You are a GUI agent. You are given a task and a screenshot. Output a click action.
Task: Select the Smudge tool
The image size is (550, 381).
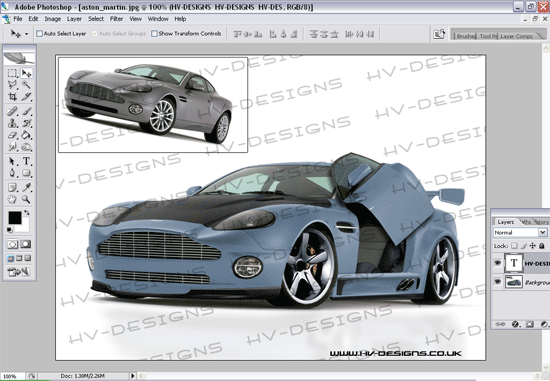12,147
